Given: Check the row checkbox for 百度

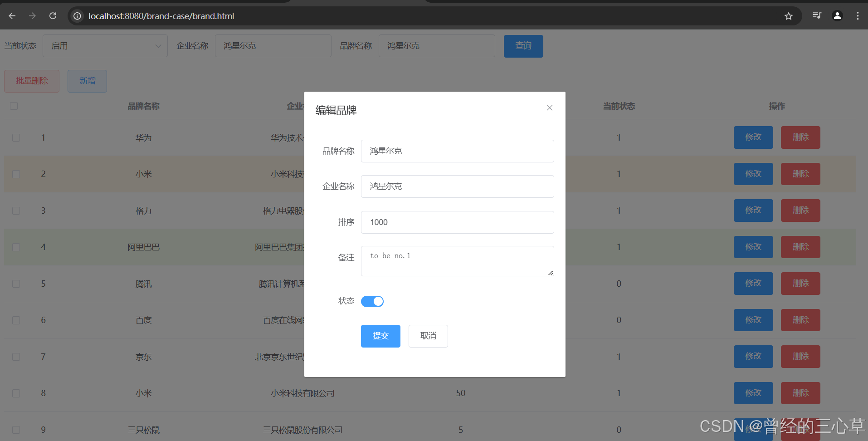Looking at the screenshot, I should click(16, 320).
